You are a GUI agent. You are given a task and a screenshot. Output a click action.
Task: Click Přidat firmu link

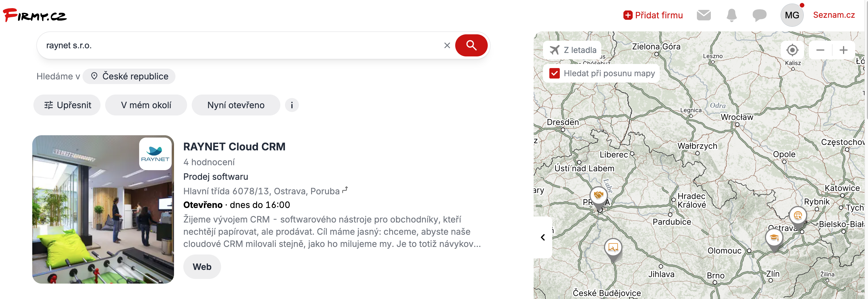click(653, 15)
